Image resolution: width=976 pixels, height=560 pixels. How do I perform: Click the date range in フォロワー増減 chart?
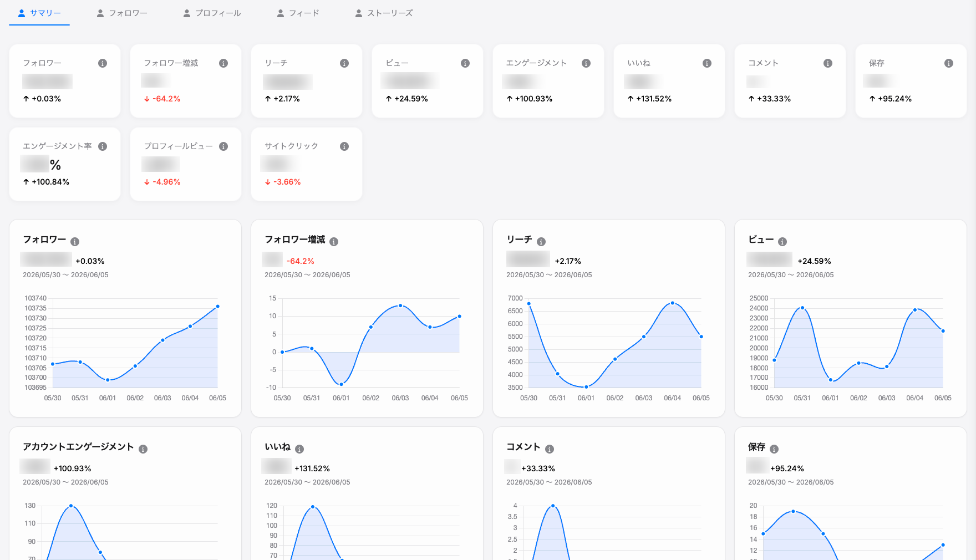coord(307,275)
